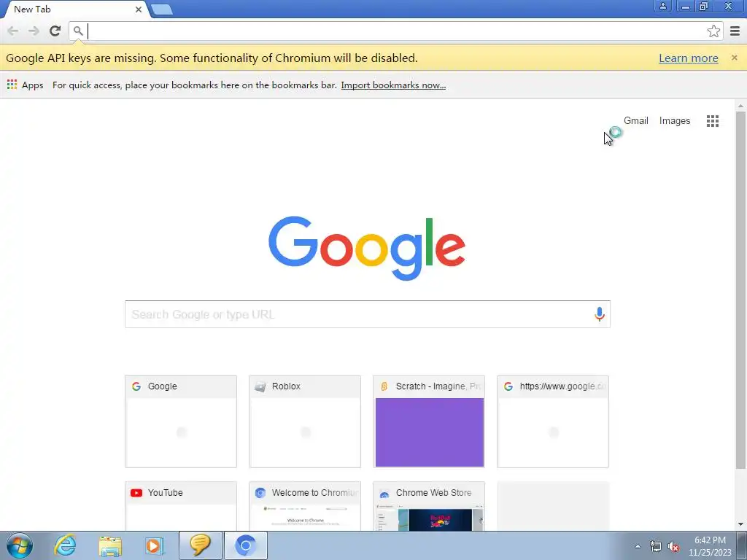Bookmark this page with the star icon
The width and height of the screenshot is (747, 560).
coord(713,31)
